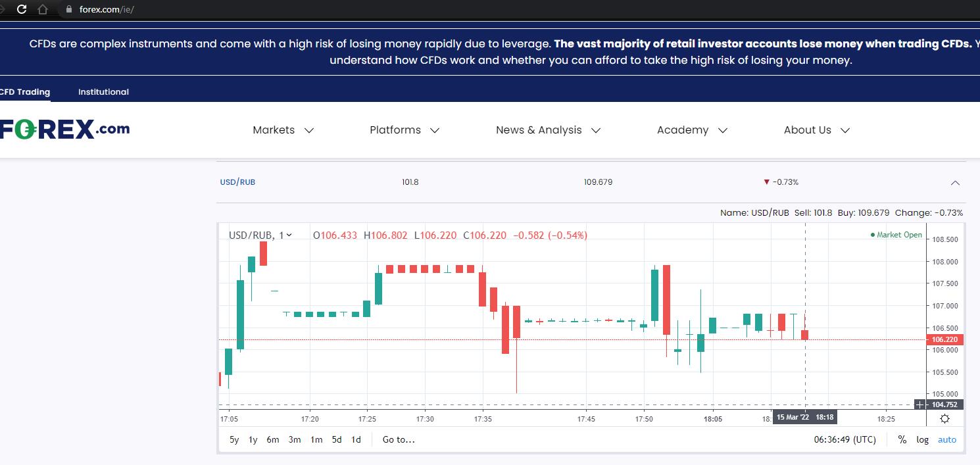Open the News & Analysis menu
This screenshot has height=465, width=980.
click(x=549, y=130)
